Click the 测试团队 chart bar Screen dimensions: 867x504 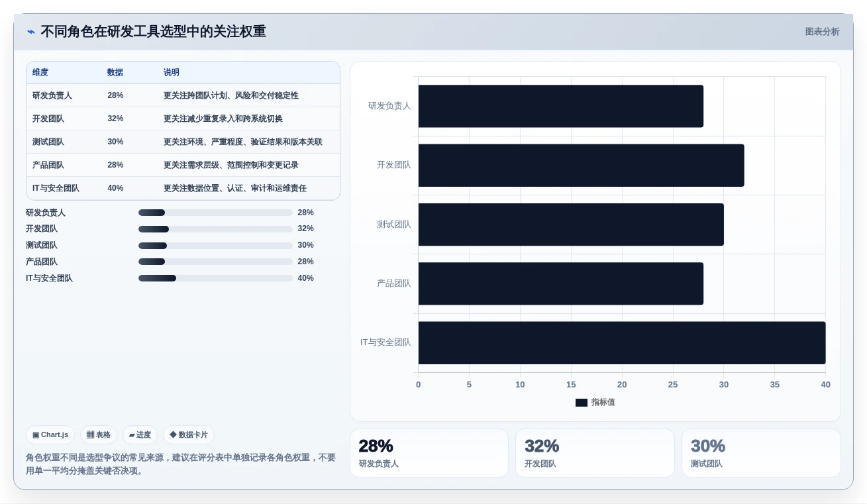coord(571,225)
